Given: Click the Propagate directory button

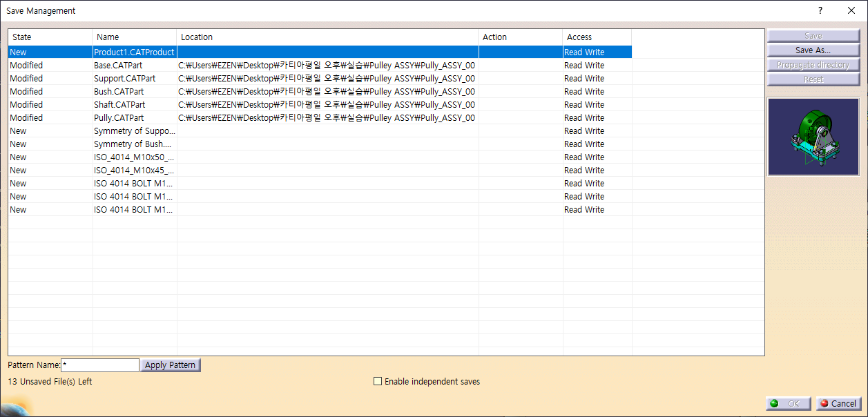Looking at the screenshot, I should click(813, 65).
